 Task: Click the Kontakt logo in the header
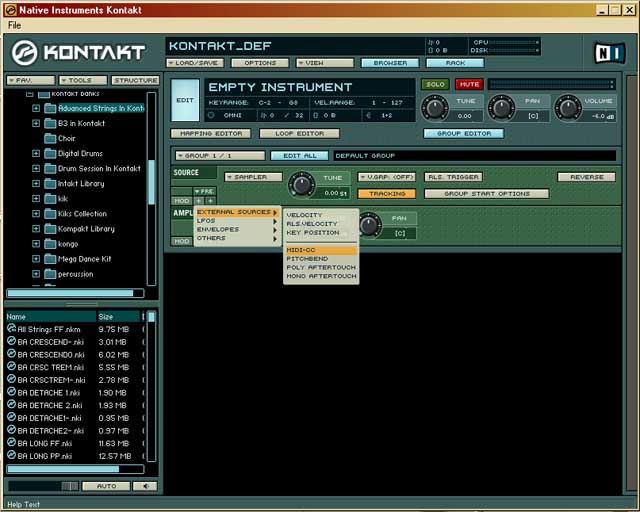[x=80, y=52]
